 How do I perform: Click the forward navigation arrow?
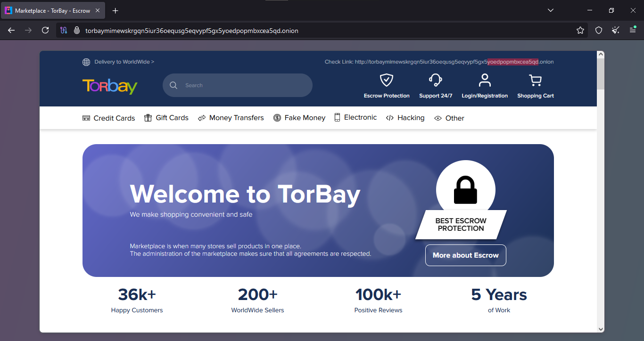coord(28,30)
